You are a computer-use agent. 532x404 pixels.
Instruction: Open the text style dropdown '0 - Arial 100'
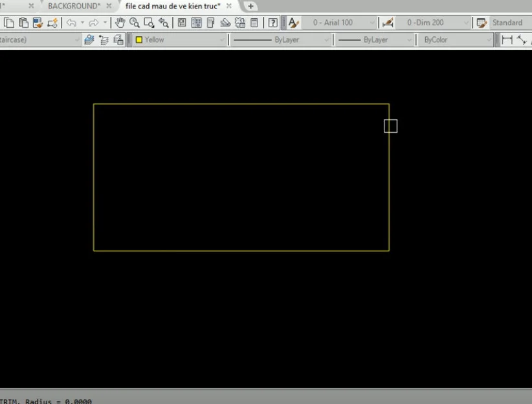(338, 23)
